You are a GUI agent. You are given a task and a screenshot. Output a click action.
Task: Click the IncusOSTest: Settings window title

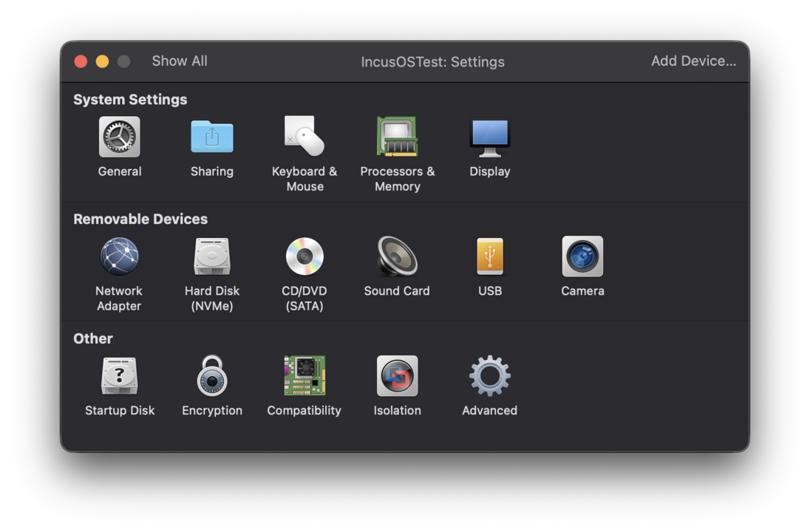click(432, 62)
